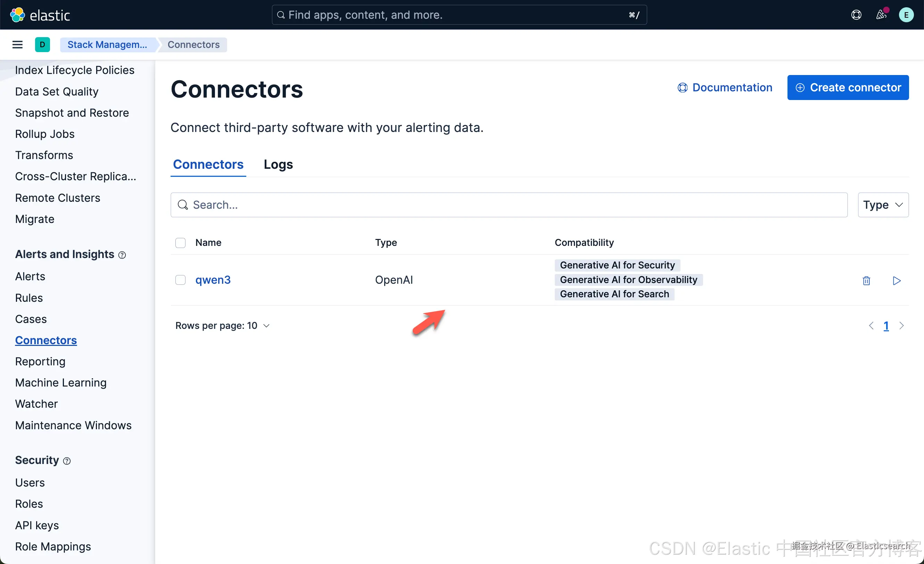
Task: Click Alerts and Insights info icon
Action: pos(122,255)
